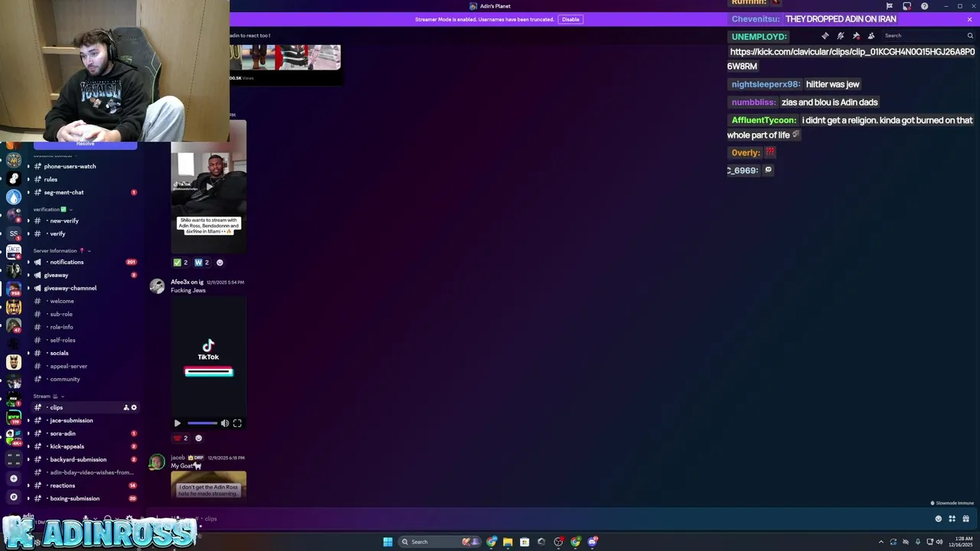Open the emoji picker in the message bar
This screenshot has height=551, width=980.
(939, 519)
